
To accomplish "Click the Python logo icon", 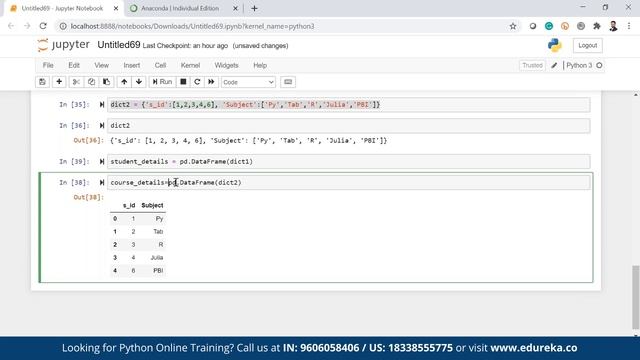I will [555, 45].
